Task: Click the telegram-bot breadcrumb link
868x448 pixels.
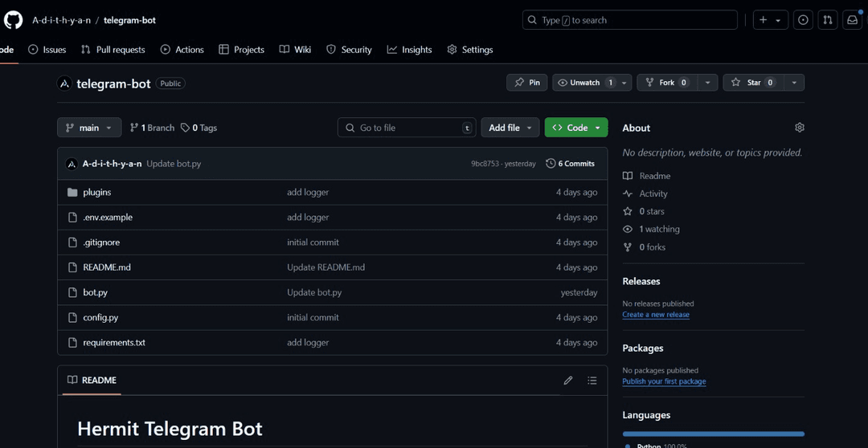Action: pyautogui.click(x=129, y=20)
